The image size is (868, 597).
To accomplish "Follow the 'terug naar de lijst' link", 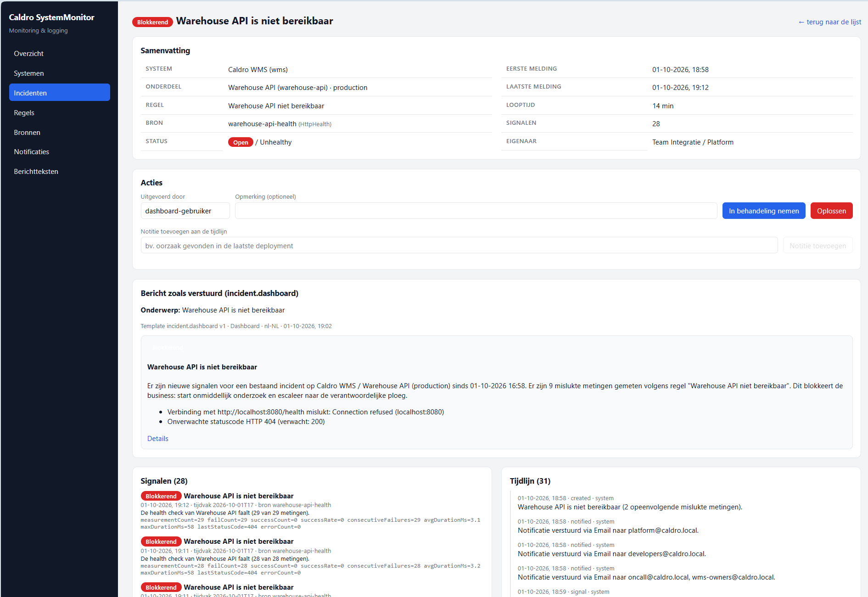I will (x=830, y=22).
